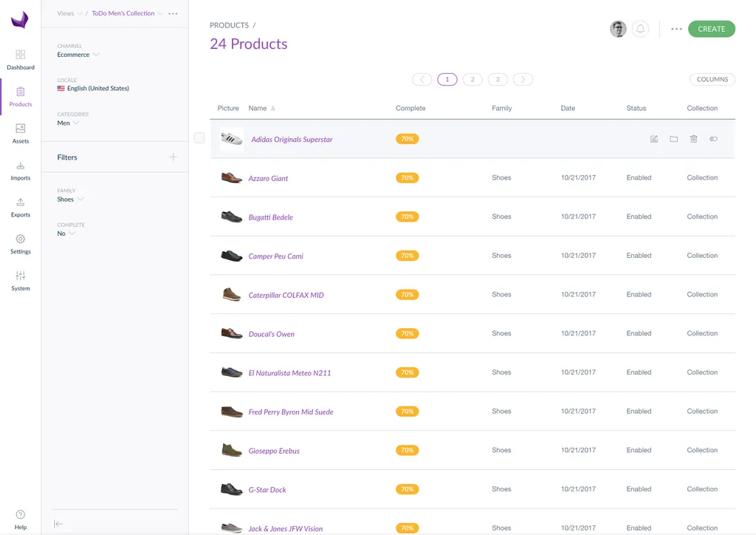The width and height of the screenshot is (756, 535).
Task: Add a filter with the plus icon
Action: tap(173, 157)
